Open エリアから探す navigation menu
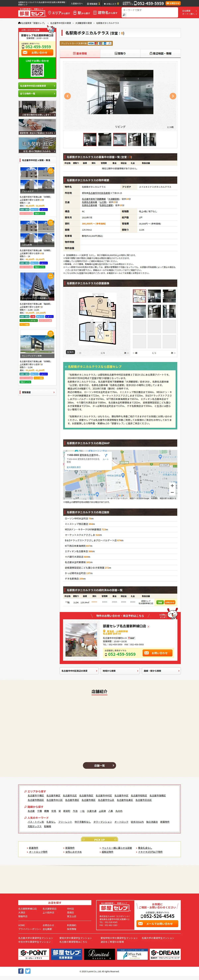The image size is (199, 980). [59, 13]
